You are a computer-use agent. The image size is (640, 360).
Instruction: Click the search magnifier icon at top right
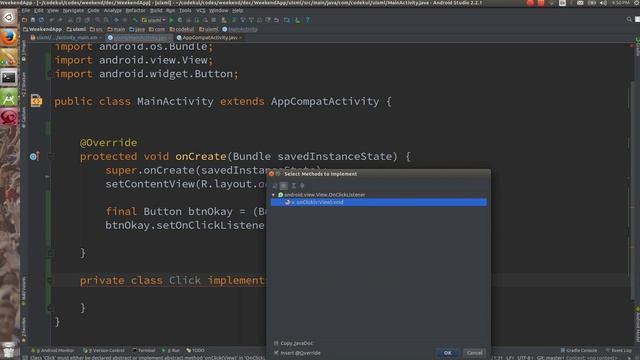click(x=629, y=19)
